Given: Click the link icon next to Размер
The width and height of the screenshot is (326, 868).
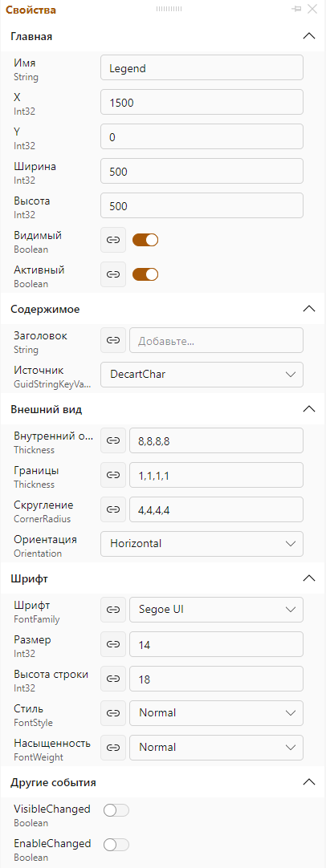Looking at the screenshot, I should pyautogui.click(x=113, y=644).
